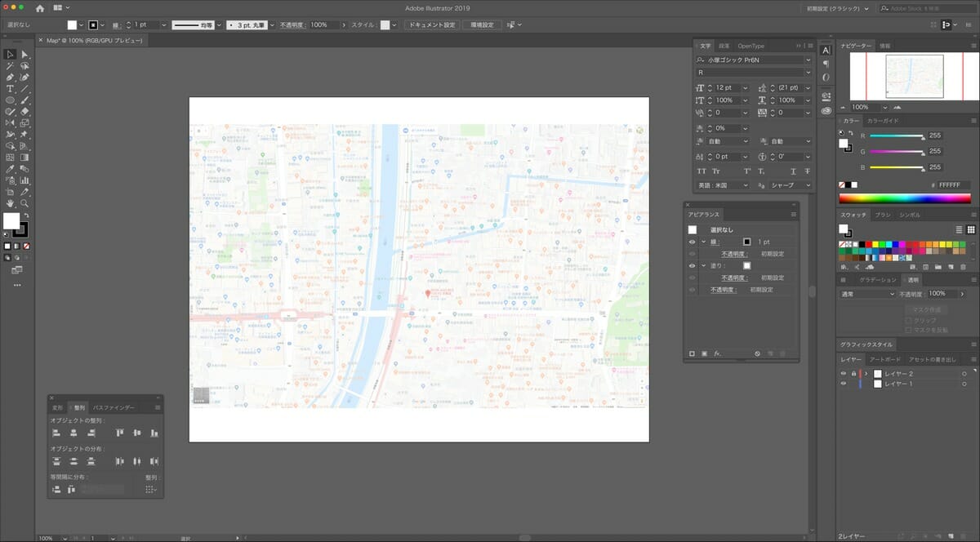Viewport: 980px width, 542px height.
Task: Swap fill and stroke arrow in toolbox
Action: point(26,215)
